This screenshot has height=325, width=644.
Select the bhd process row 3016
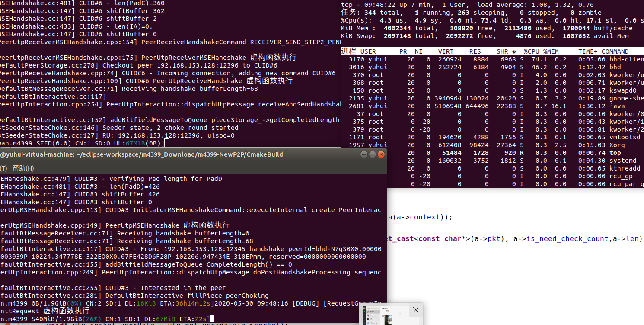click(x=492, y=67)
